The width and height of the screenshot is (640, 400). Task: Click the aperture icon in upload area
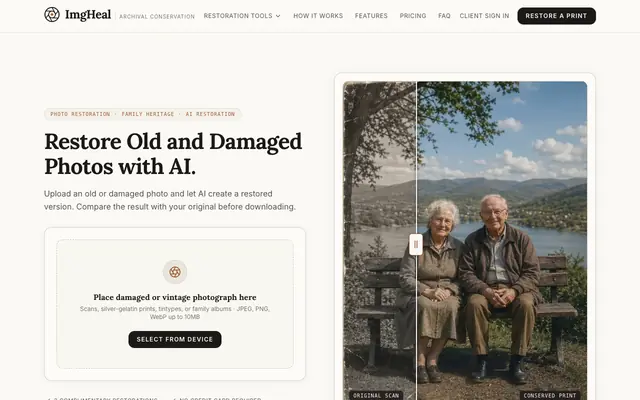(175, 272)
